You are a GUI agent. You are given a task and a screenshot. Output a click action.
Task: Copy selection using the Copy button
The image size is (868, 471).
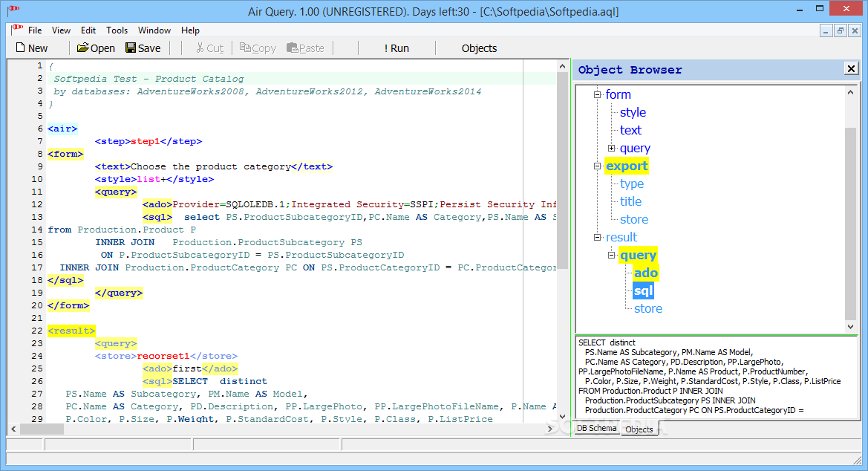258,48
